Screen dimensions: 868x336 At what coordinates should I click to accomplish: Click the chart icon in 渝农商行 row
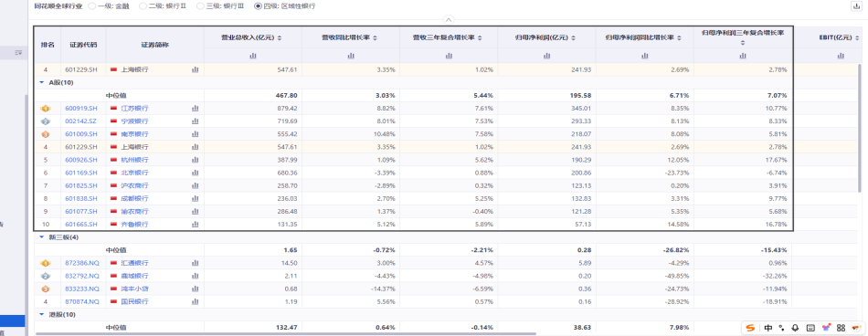click(x=195, y=212)
